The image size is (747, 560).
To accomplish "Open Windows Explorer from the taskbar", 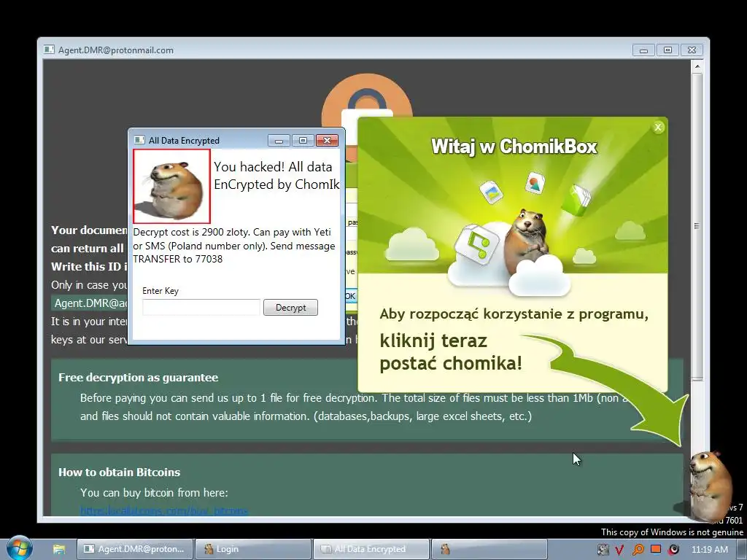I will pyautogui.click(x=59, y=549).
